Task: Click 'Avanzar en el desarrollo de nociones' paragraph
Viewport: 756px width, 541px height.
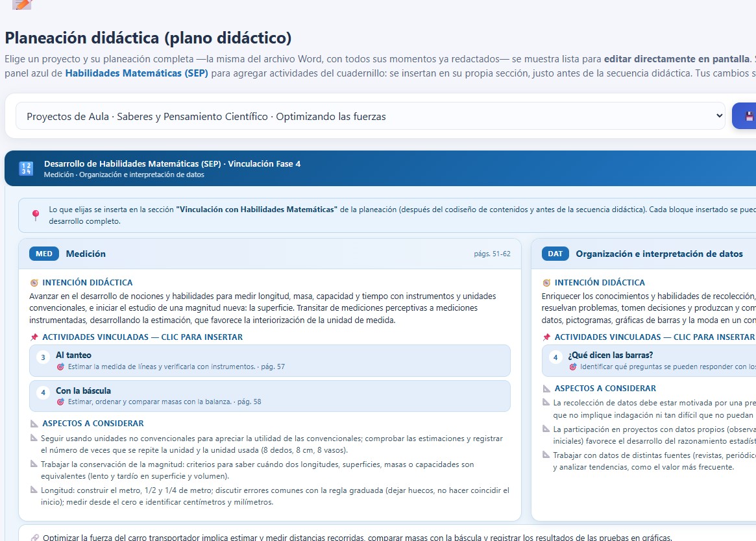Action: click(x=263, y=308)
